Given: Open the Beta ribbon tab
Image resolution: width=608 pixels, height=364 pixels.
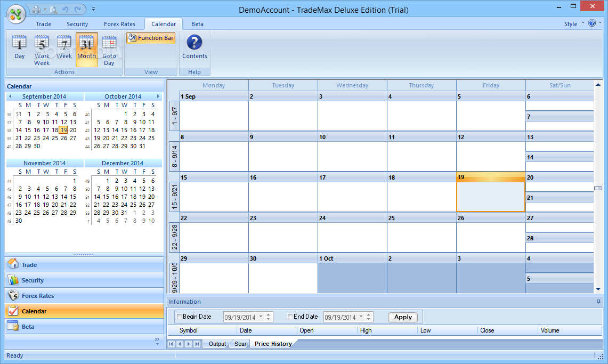Looking at the screenshot, I should tap(197, 24).
